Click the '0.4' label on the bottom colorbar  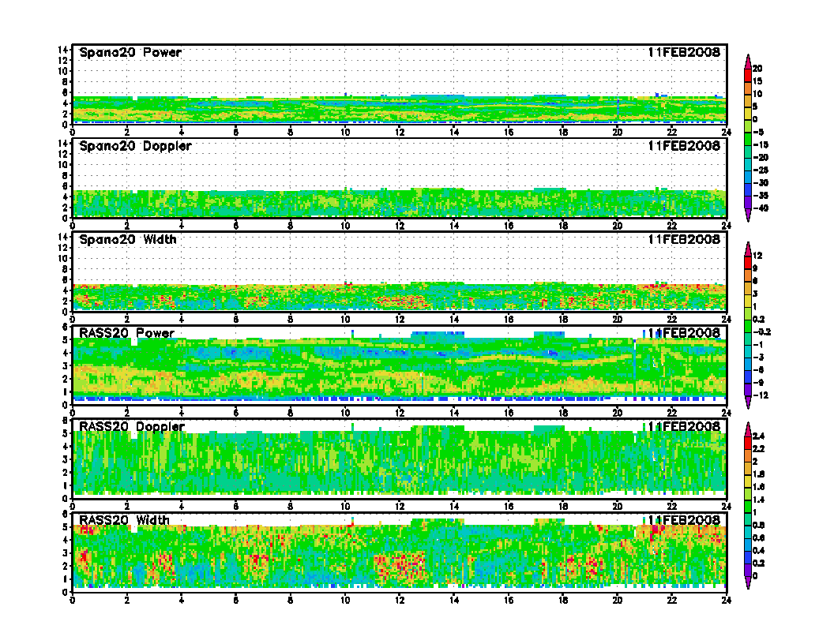tap(758, 551)
